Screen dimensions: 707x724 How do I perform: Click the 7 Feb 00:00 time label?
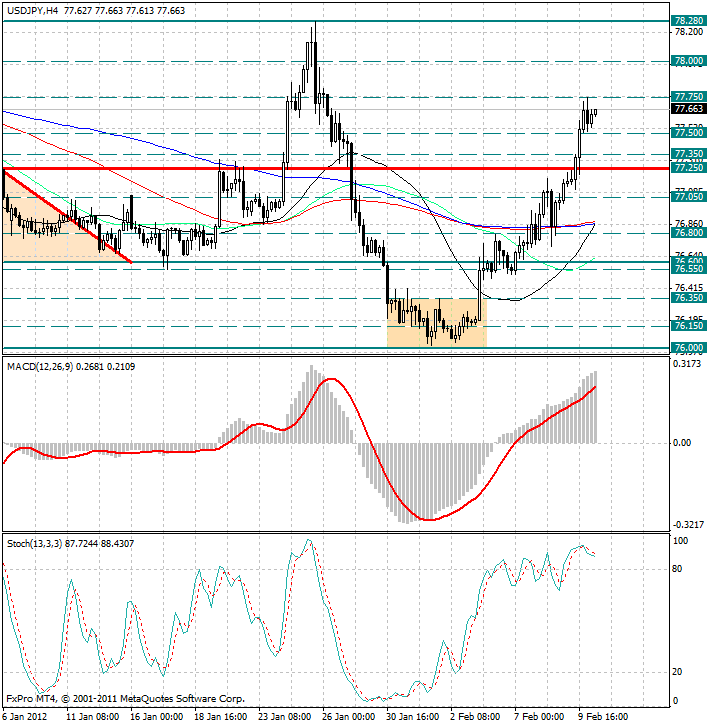coord(539,717)
